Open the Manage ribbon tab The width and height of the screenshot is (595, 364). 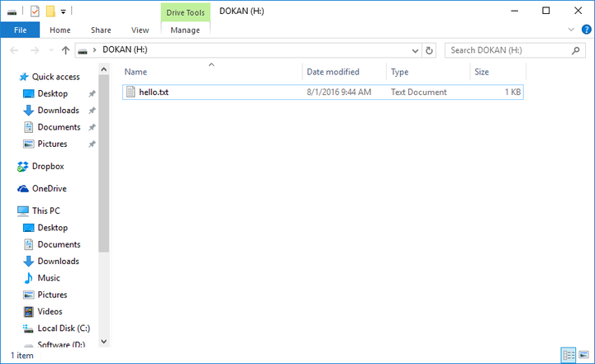tap(185, 30)
